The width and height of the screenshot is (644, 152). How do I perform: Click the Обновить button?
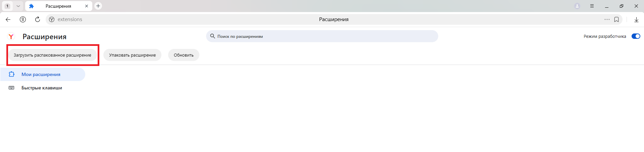[184, 55]
